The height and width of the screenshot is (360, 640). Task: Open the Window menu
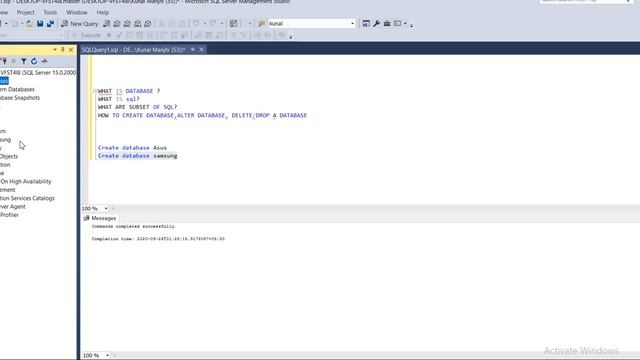[77, 13]
